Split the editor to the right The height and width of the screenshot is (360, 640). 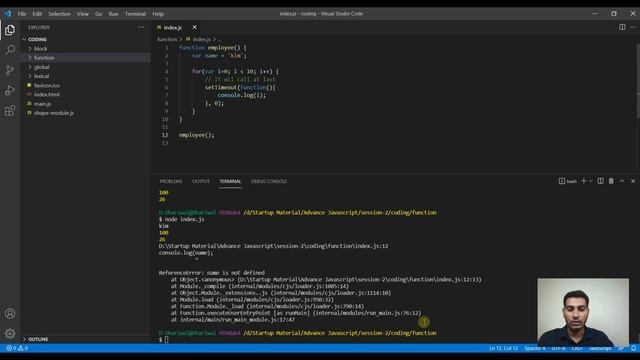coord(622,27)
